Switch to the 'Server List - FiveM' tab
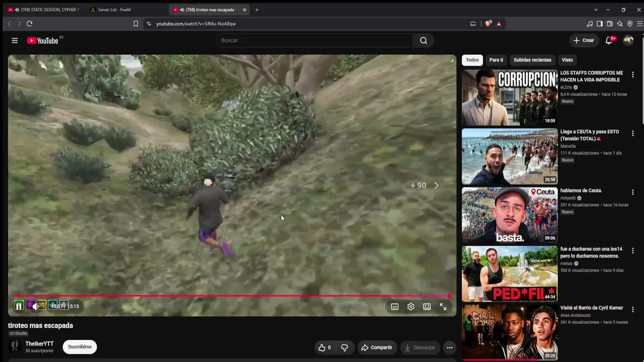 114,10
